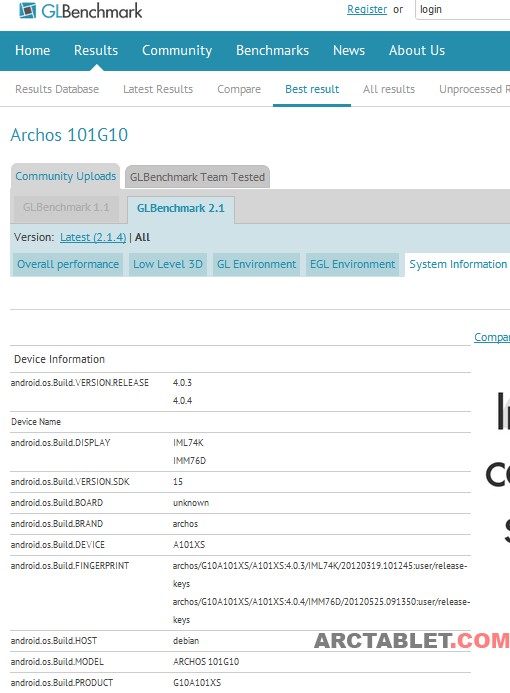The image size is (510, 693).
Task: Switch to the GLBenchmark 1.1 tab
Action: (66, 207)
